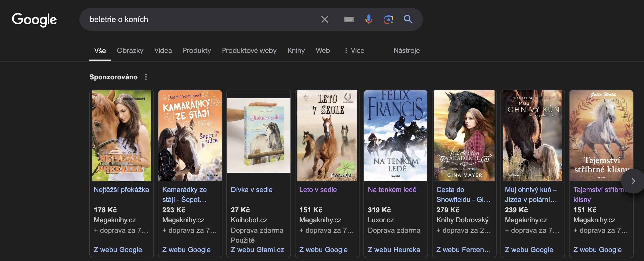This screenshot has height=261, width=644.
Task: Click 'Kamarádky ze stájí - Šepot…' link
Action: (184, 194)
